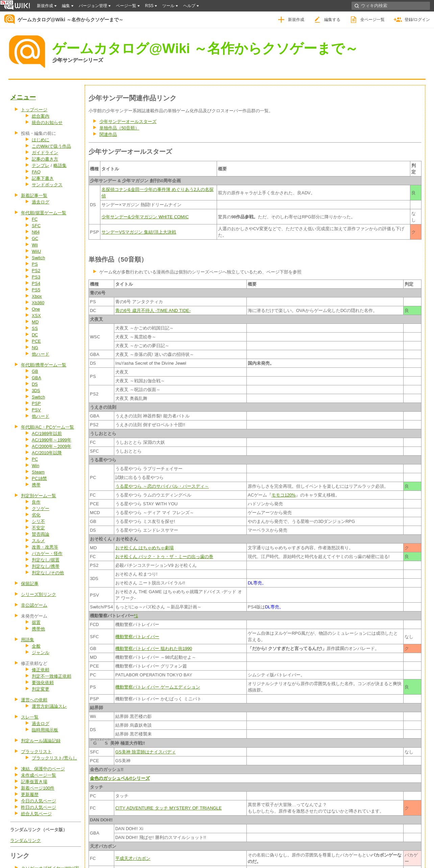
Task: Go to トップページ in sidebar
Action: [x=34, y=110]
